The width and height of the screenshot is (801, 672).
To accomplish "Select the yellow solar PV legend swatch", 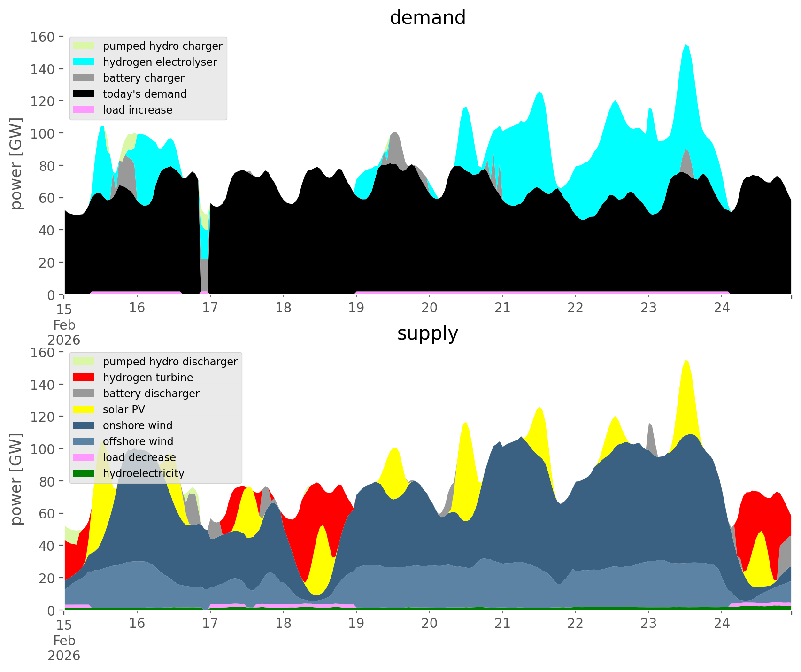I will (x=84, y=409).
